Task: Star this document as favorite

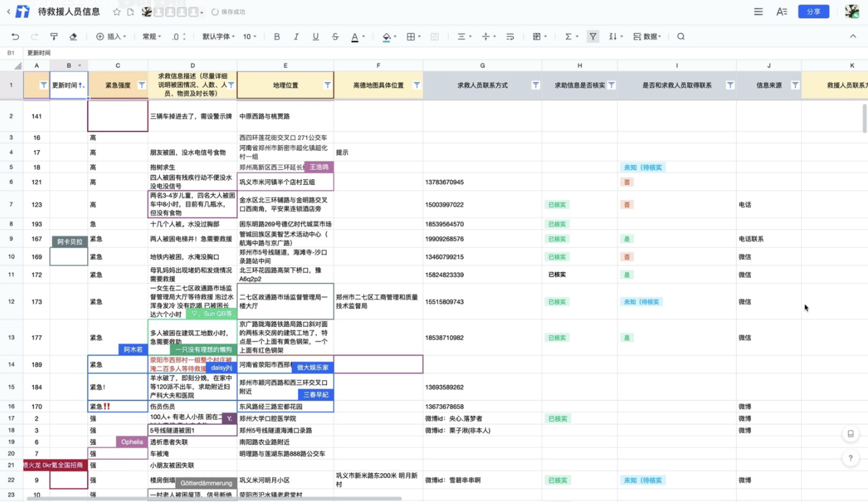Action: pos(117,12)
